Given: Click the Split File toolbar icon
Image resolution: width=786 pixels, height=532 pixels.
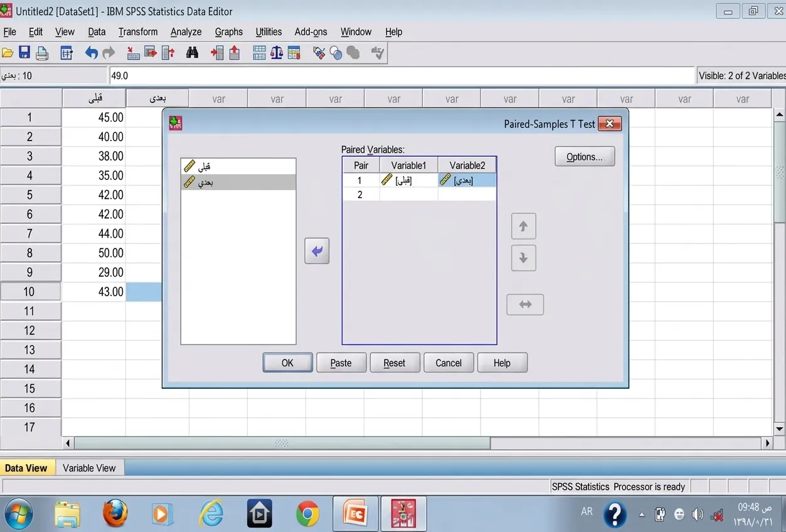Looking at the screenshot, I should (x=259, y=53).
